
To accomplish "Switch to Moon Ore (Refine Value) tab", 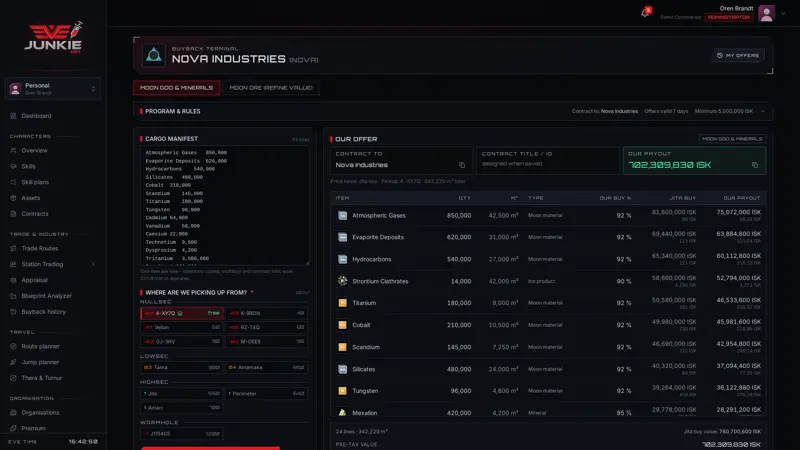I will (x=271, y=88).
